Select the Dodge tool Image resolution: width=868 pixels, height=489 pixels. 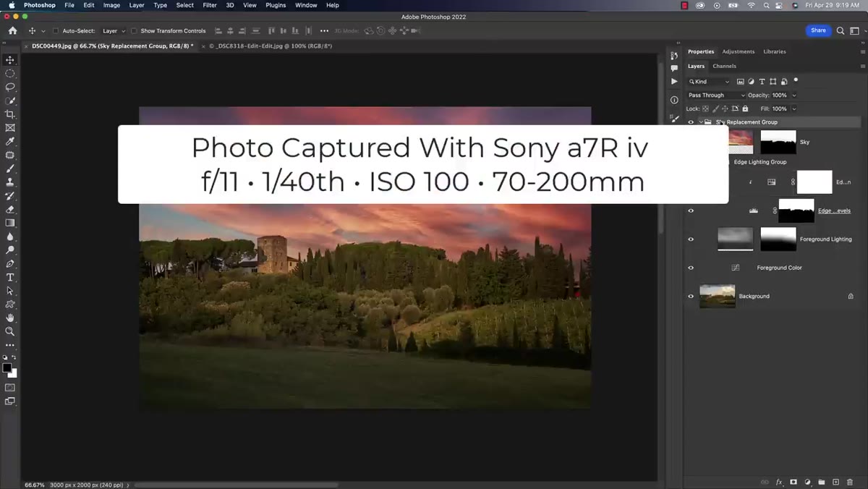[x=10, y=250]
